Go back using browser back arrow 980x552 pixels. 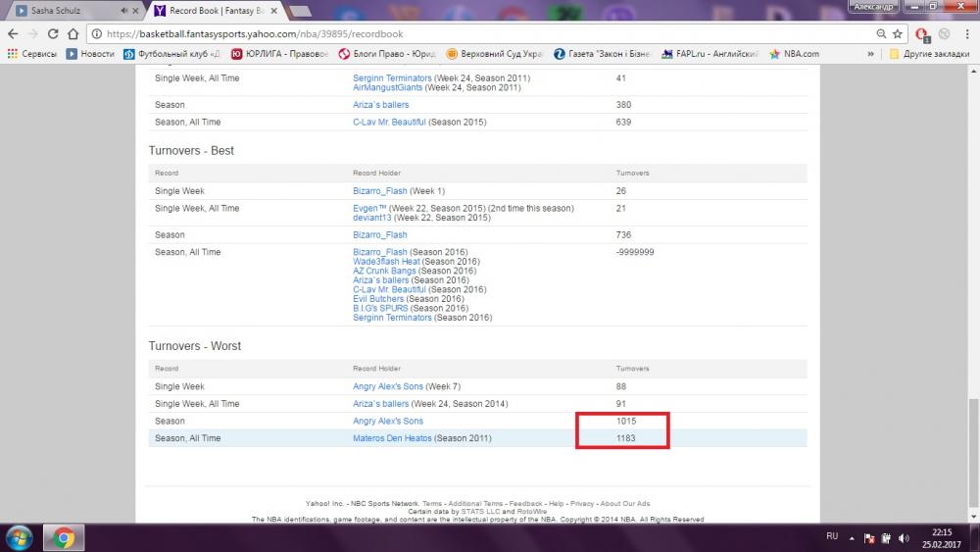click(13, 33)
